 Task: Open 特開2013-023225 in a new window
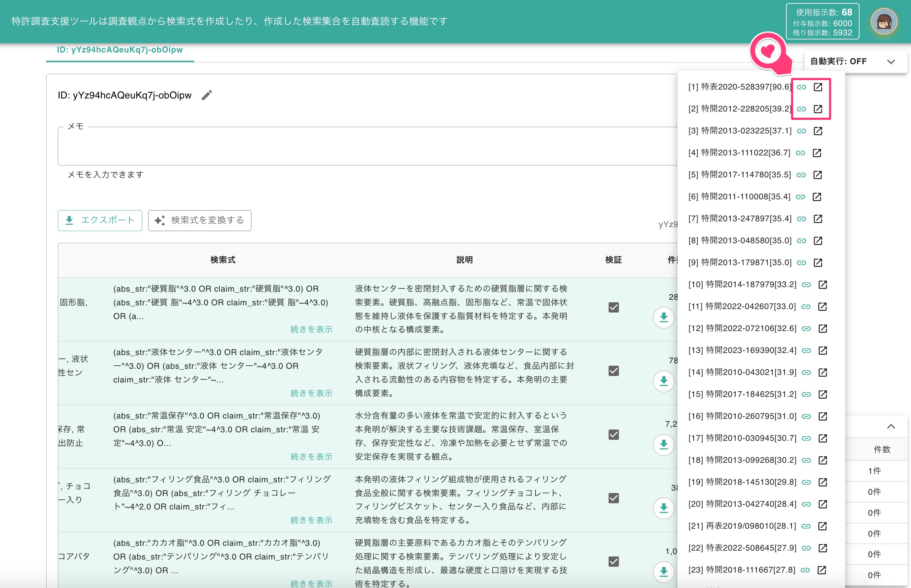point(818,131)
